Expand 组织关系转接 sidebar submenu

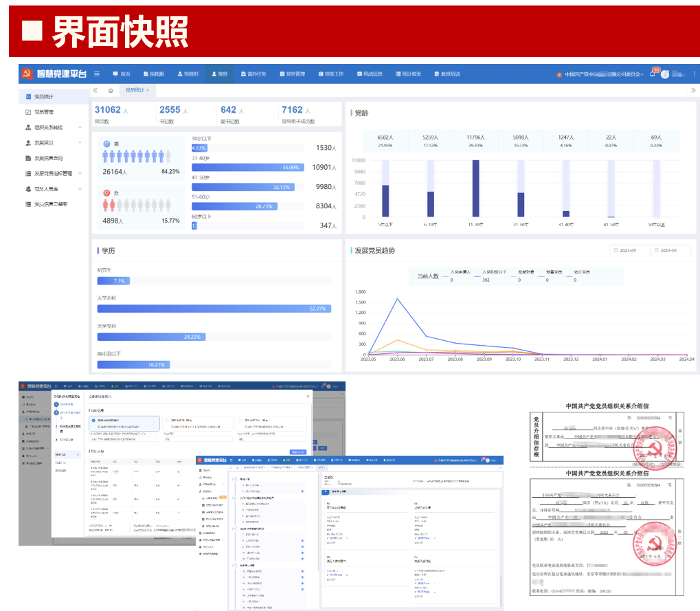click(x=80, y=127)
